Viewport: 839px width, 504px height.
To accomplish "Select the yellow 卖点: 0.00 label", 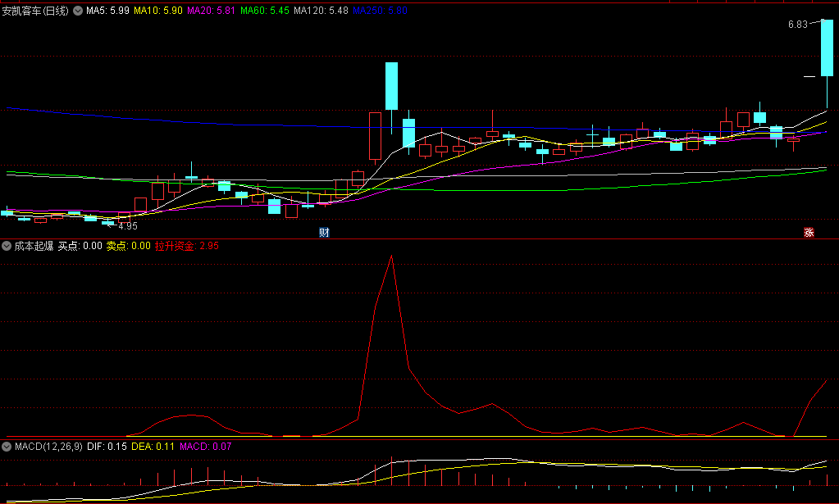I will pos(129,245).
